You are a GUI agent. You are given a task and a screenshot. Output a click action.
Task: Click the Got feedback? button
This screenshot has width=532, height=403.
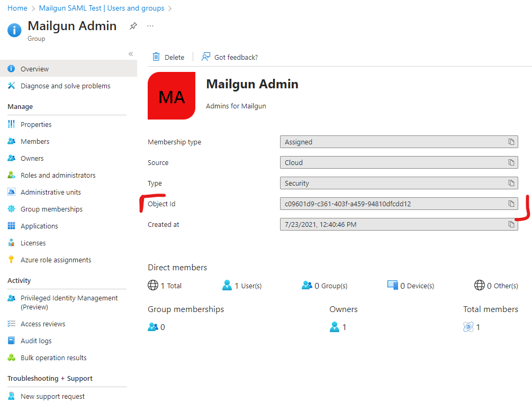(230, 57)
